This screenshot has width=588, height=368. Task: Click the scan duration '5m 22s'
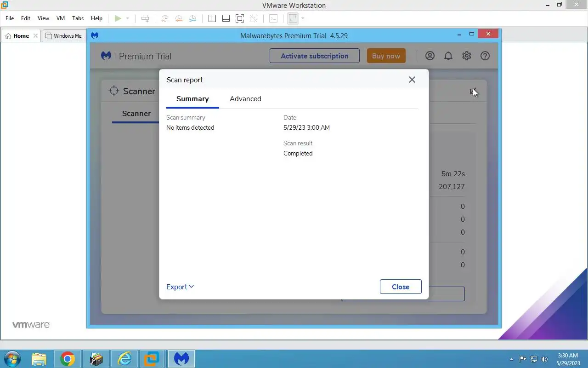453,174
